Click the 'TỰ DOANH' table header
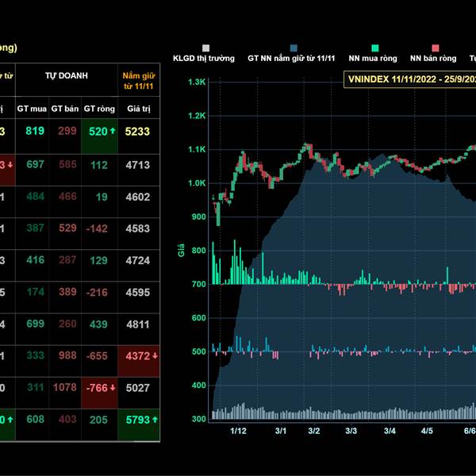The height and width of the screenshot is (476, 476). (67, 75)
